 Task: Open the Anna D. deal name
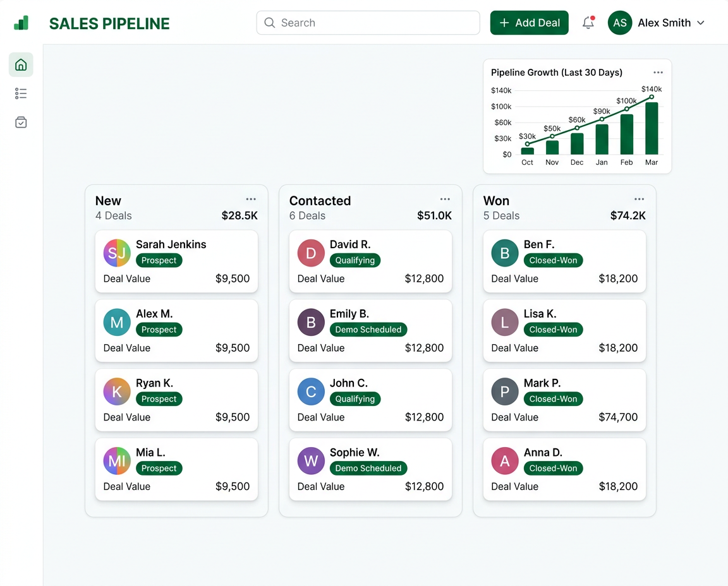[x=543, y=452]
